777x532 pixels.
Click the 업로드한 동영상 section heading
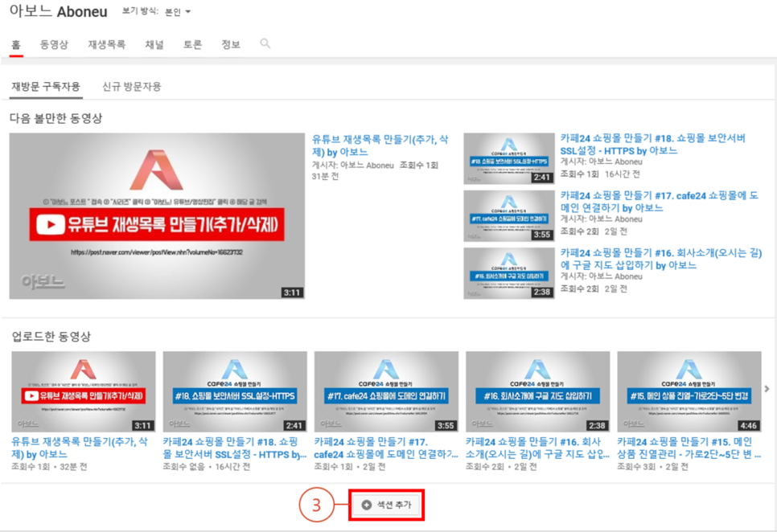click(x=51, y=337)
